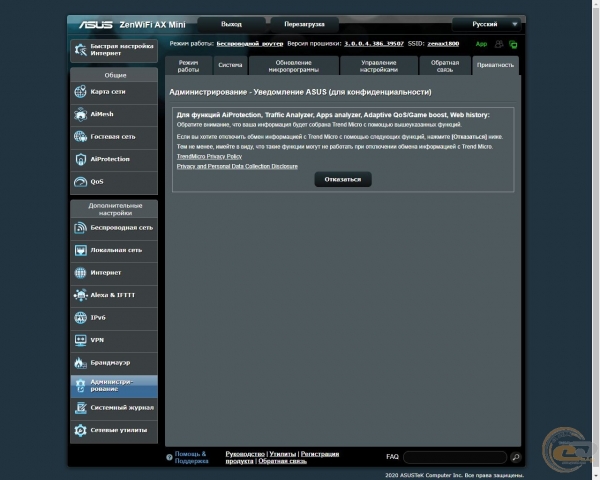Open the Гостевая сеть menu item label
The width and height of the screenshot is (600, 480).
pos(113,137)
